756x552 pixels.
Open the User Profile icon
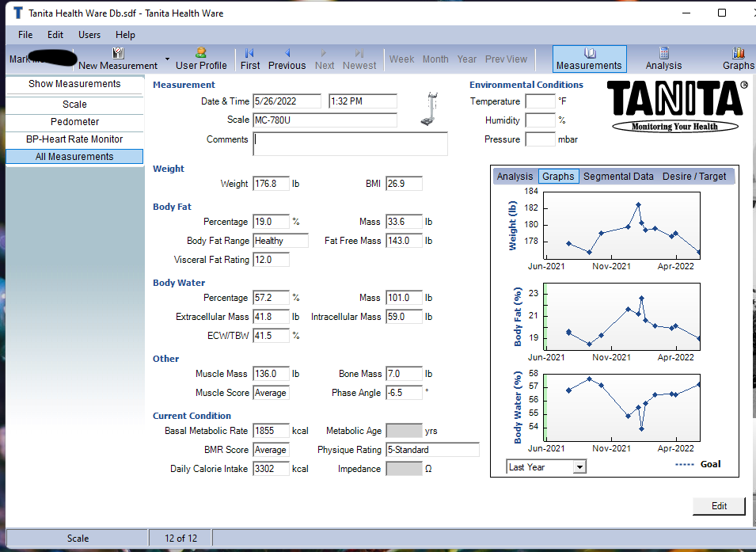click(201, 52)
